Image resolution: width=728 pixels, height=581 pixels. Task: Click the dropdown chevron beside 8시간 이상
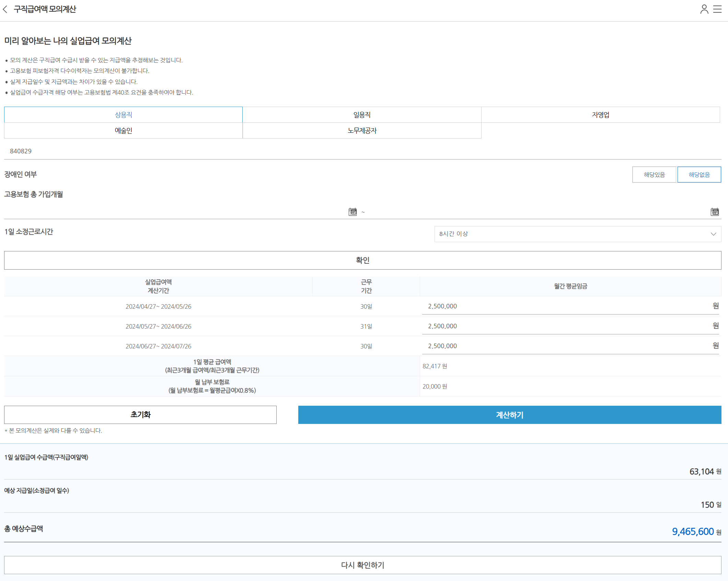[713, 234]
